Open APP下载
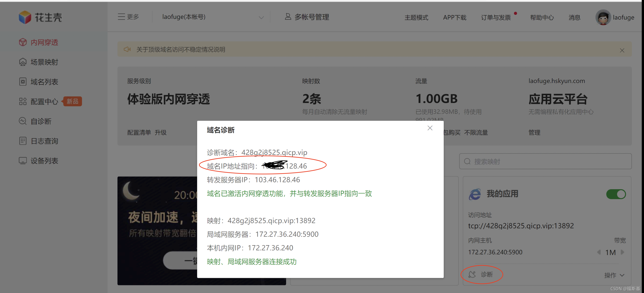The height and width of the screenshot is (293, 644). [454, 18]
